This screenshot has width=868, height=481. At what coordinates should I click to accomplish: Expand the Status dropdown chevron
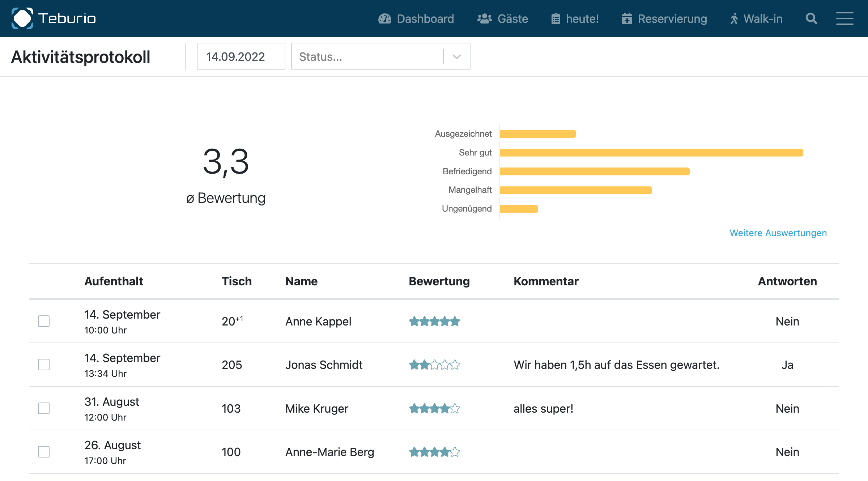tap(457, 57)
